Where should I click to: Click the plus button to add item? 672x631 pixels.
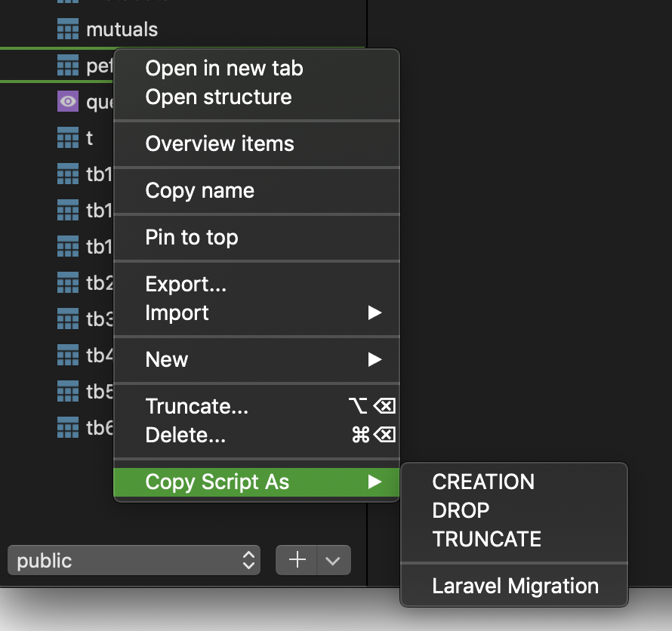click(297, 560)
